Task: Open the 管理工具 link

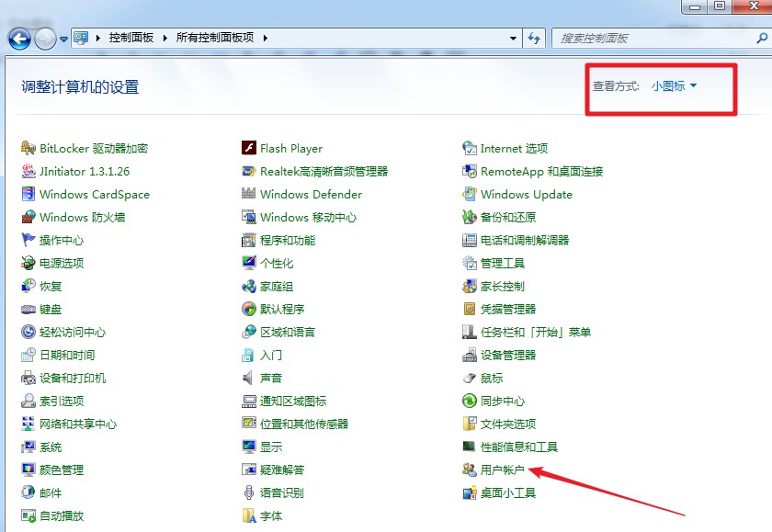Action: tap(503, 263)
